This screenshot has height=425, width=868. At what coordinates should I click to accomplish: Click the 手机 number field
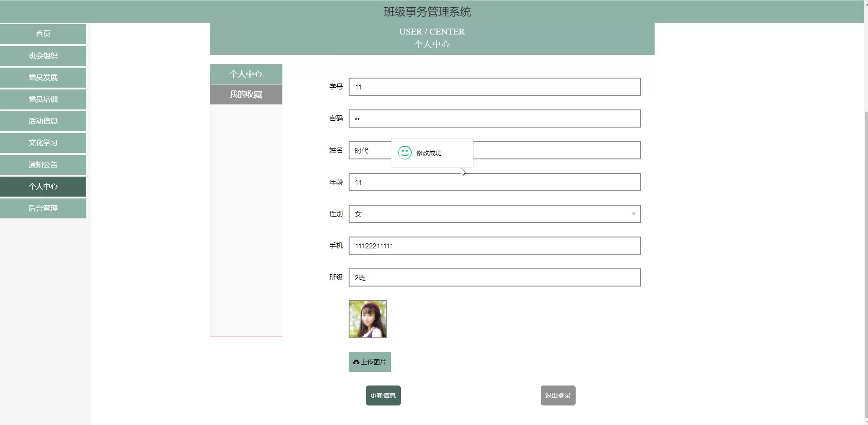click(494, 246)
